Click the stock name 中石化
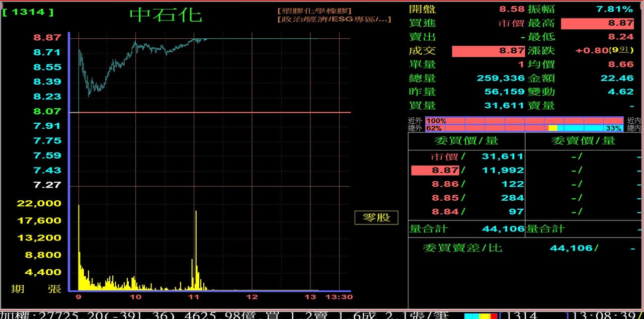 (x=166, y=15)
